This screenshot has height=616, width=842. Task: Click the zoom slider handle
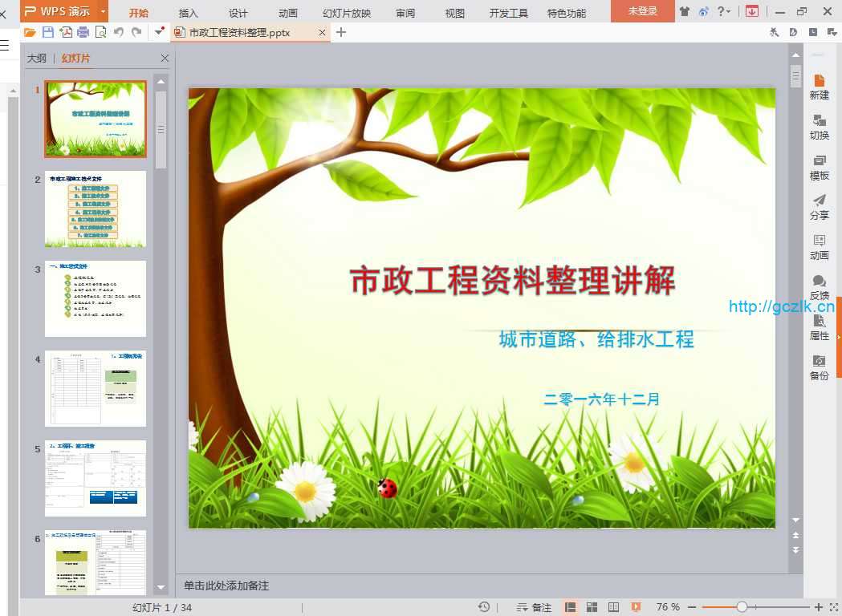742,607
